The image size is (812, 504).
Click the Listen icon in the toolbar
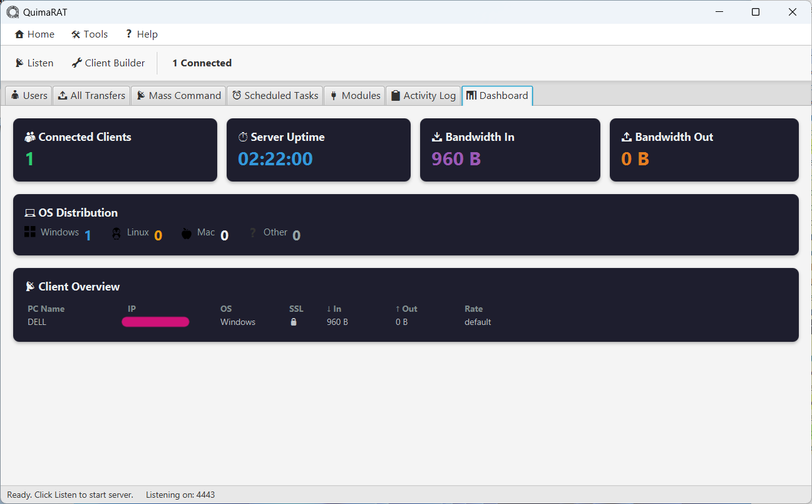coord(21,63)
